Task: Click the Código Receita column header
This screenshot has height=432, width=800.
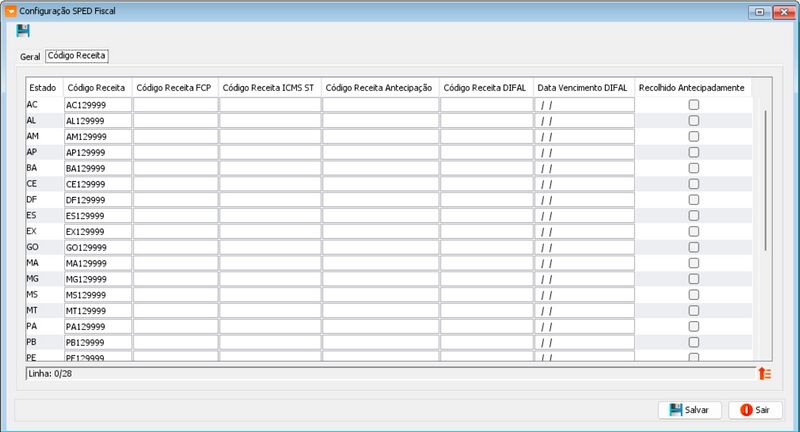Action: (x=97, y=88)
